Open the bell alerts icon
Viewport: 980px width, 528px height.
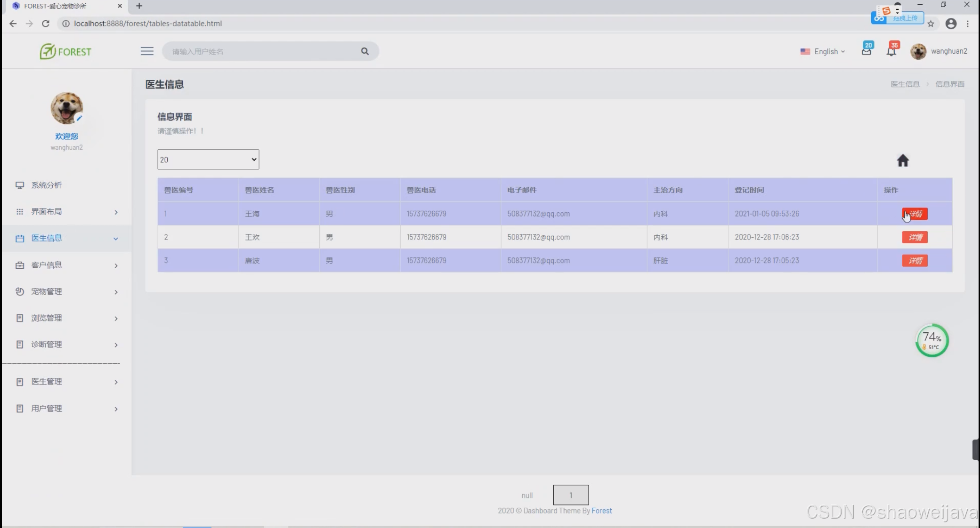[x=891, y=51]
